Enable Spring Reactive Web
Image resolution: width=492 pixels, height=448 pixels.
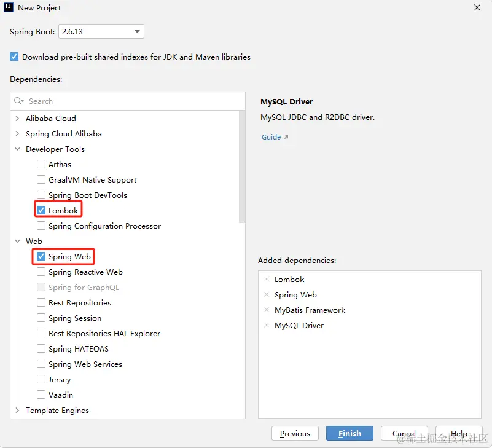(x=41, y=272)
